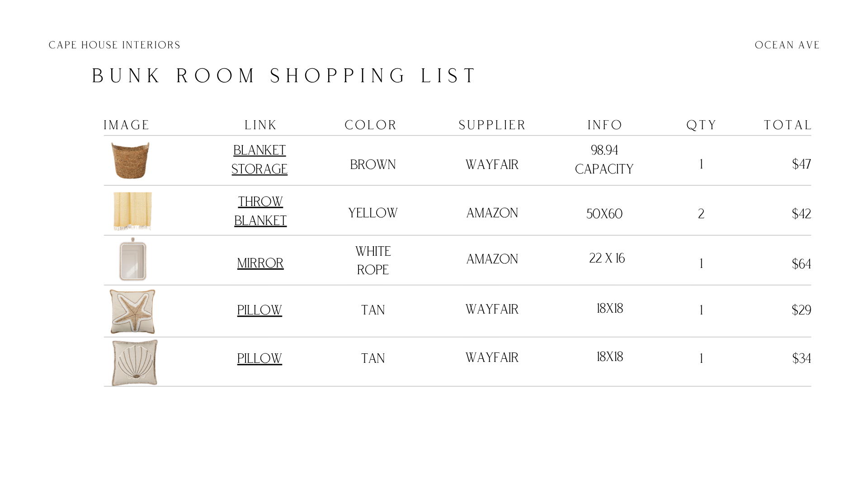The width and height of the screenshot is (868, 488).
Task: Select the Total column heading
Action: pyautogui.click(x=788, y=125)
